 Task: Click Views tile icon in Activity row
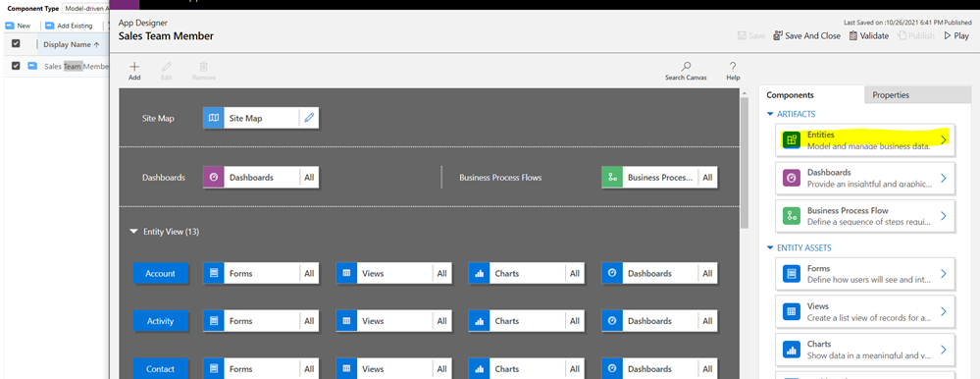[346, 321]
